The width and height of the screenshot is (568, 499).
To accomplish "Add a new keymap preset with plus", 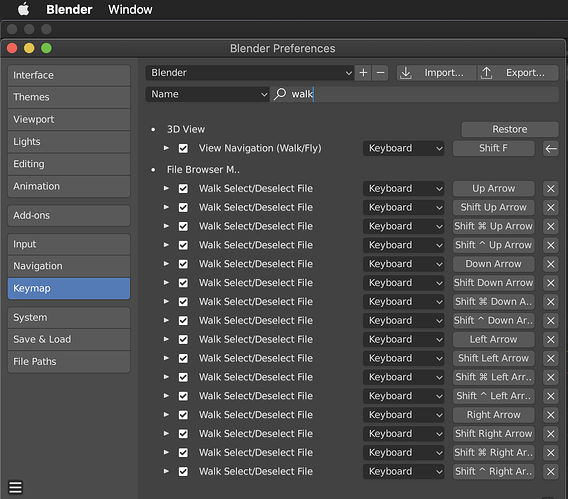I will click(x=363, y=73).
